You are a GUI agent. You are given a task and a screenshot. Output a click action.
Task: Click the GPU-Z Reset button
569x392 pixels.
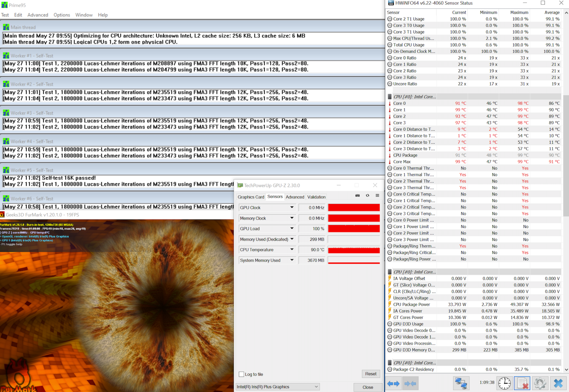[371, 374]
